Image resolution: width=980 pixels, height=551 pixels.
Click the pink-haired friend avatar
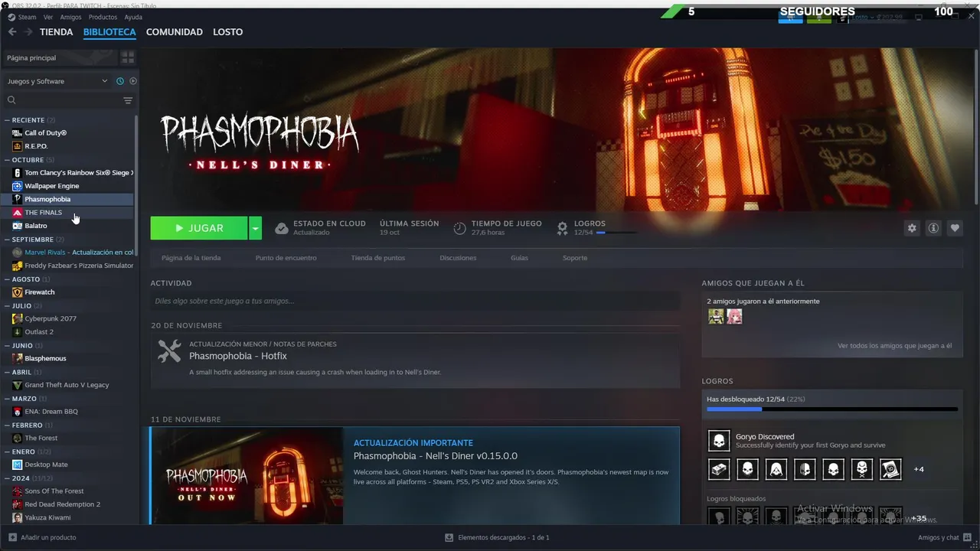[734, 316]
